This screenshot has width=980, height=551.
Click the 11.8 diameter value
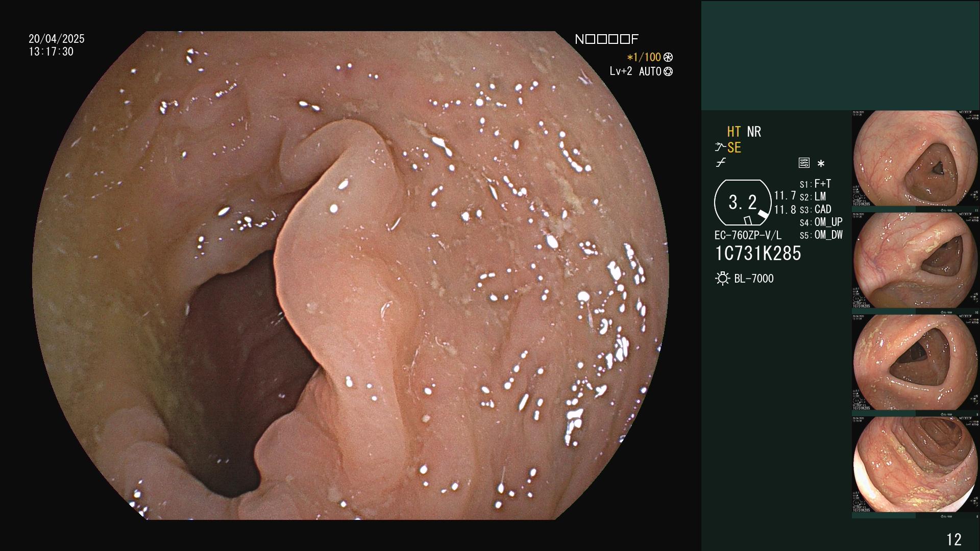point(785,210)
